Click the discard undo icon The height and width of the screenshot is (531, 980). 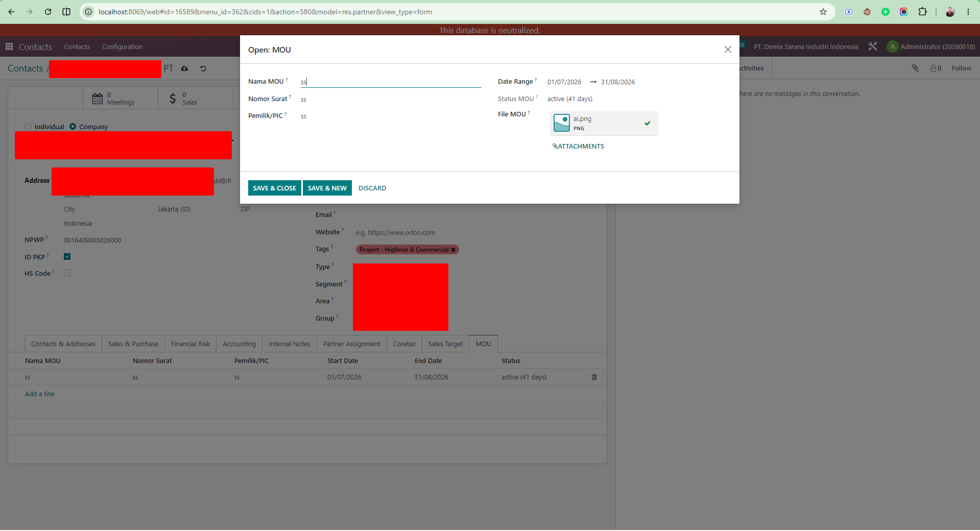click(x=203, y=68)
